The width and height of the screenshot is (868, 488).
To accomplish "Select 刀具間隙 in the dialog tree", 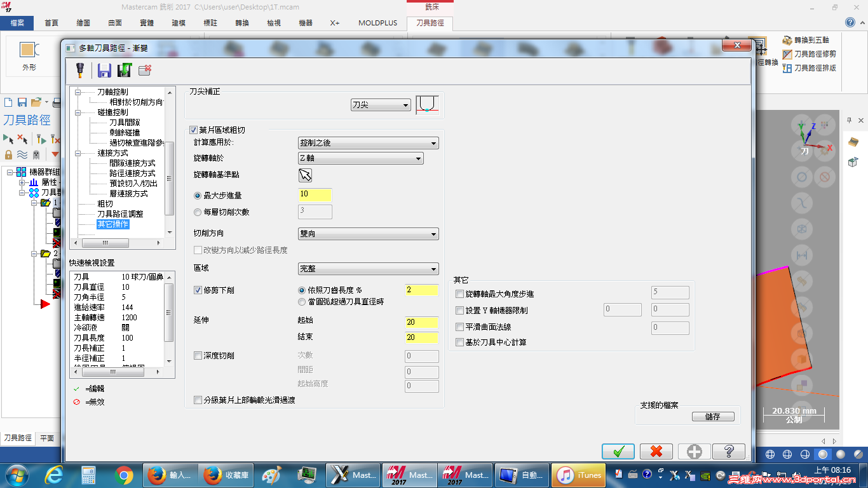I will click(x=125, y=123).
